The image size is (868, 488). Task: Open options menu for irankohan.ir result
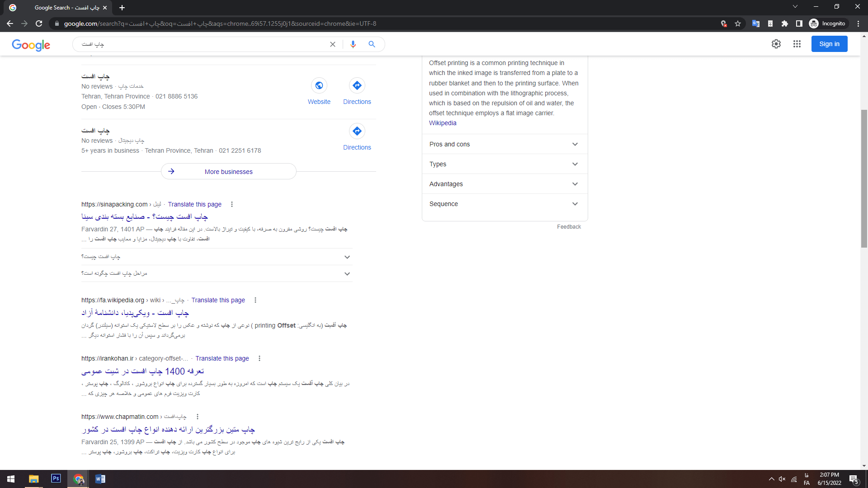259,358
